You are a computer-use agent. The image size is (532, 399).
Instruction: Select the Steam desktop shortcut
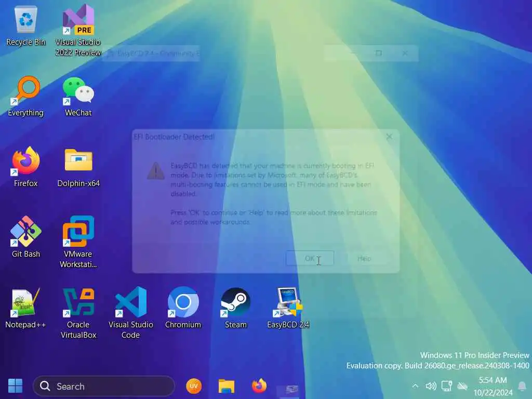[235, 308]
